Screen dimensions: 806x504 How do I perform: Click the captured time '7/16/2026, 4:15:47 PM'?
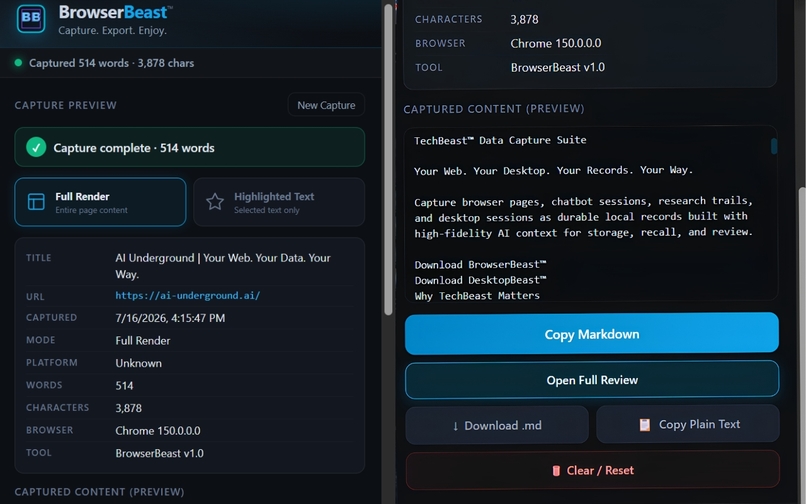[170, 318]
